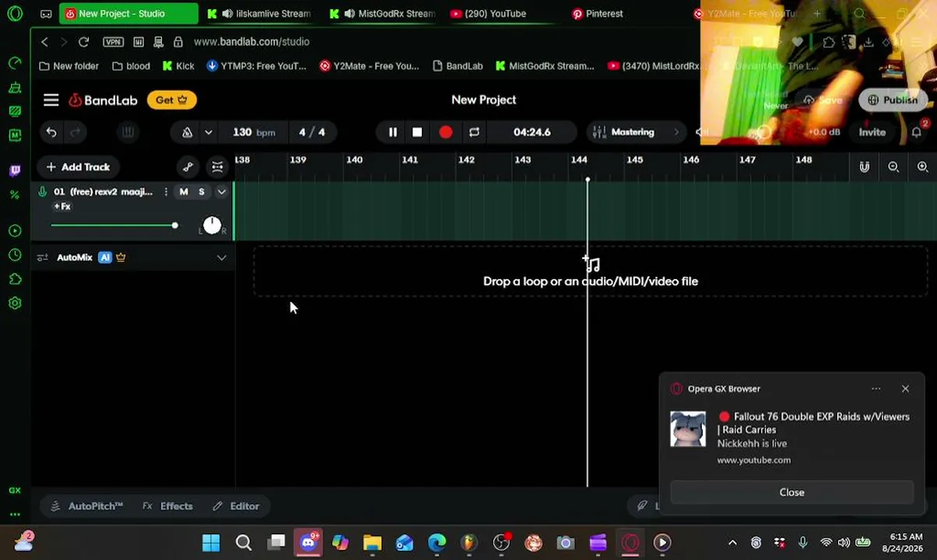Open the Editor tab

point(236,506)
